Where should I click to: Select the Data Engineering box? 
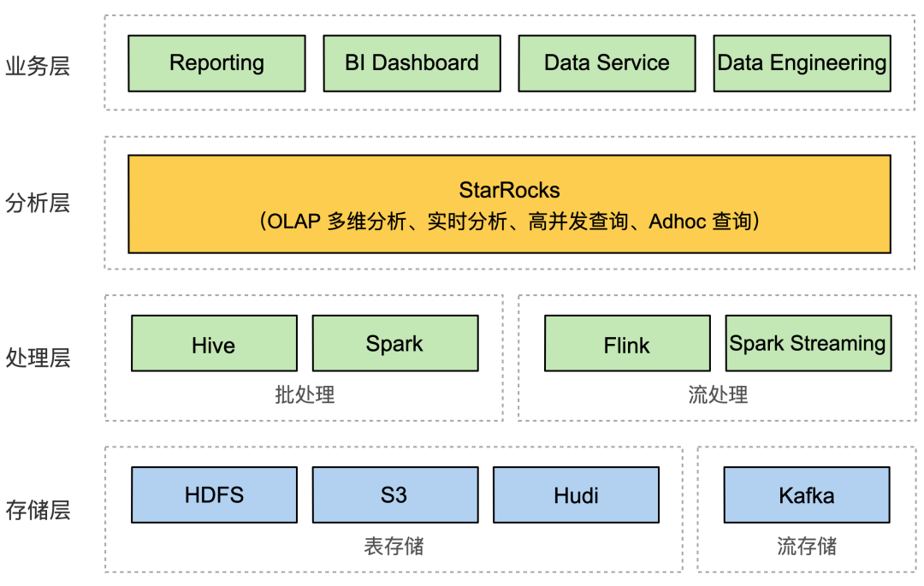[x=802, y=63]
